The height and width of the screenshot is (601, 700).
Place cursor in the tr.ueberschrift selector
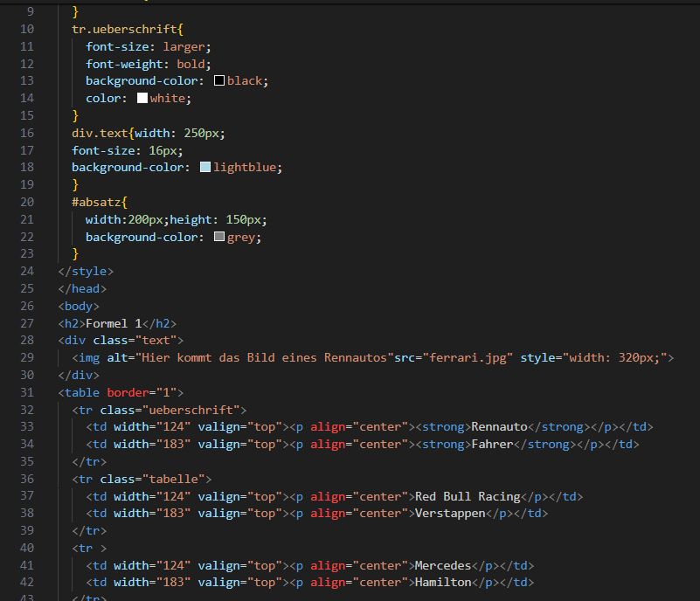click(x=124, y=29)
